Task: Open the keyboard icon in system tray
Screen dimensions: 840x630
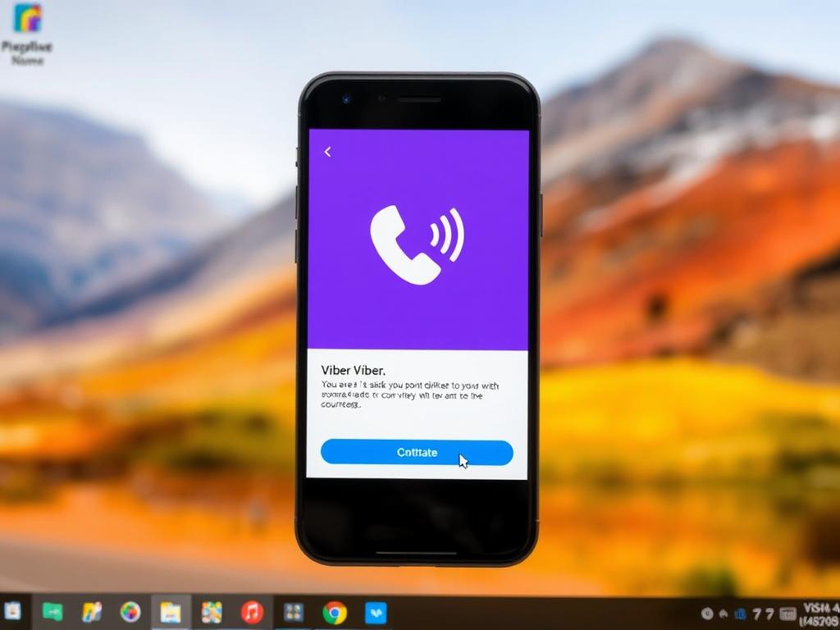Action: click(787, 614)
